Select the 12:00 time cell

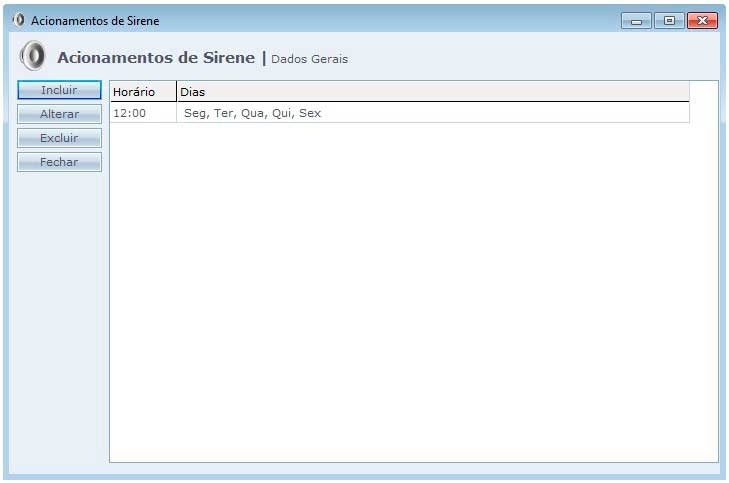(130, 113)
